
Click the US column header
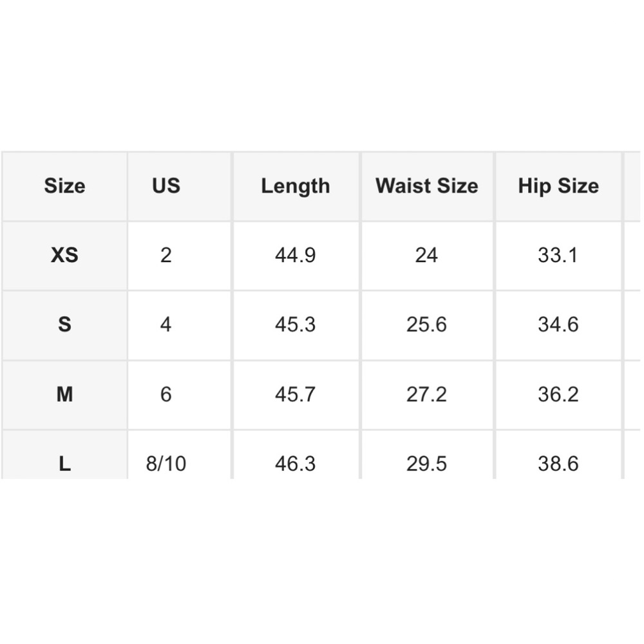[x=166, y=186]
